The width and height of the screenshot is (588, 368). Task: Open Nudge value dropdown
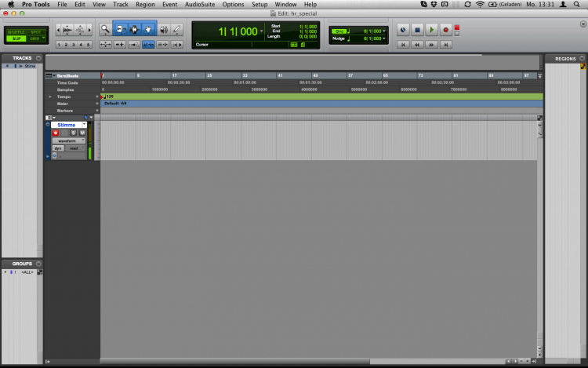click(384, 38)
